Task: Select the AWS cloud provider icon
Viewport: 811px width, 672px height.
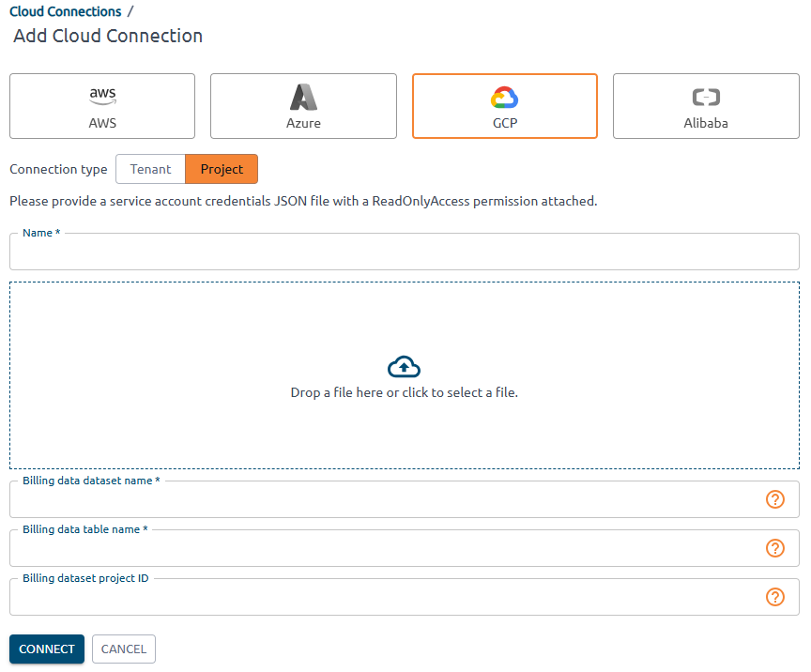Action: click(x=101, y=95)
